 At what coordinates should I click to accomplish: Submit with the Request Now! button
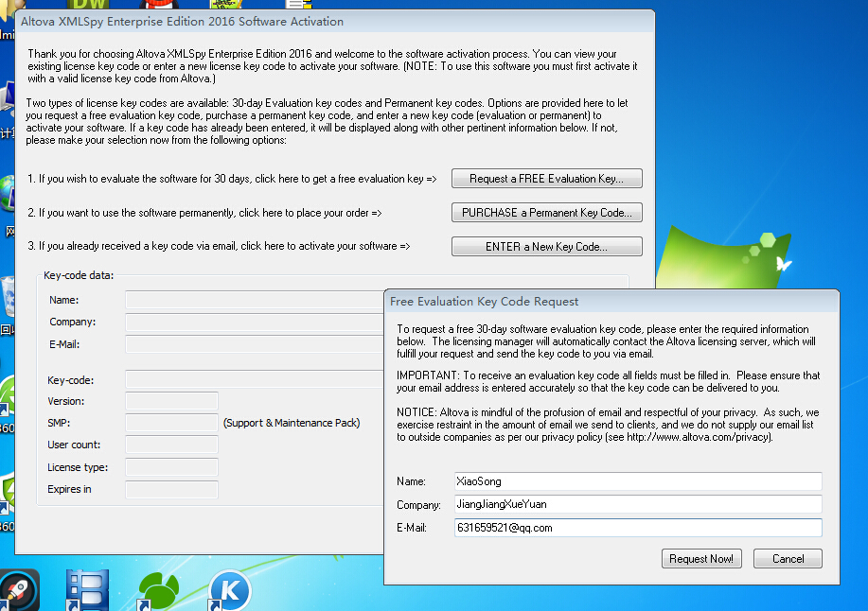[701, 558]
